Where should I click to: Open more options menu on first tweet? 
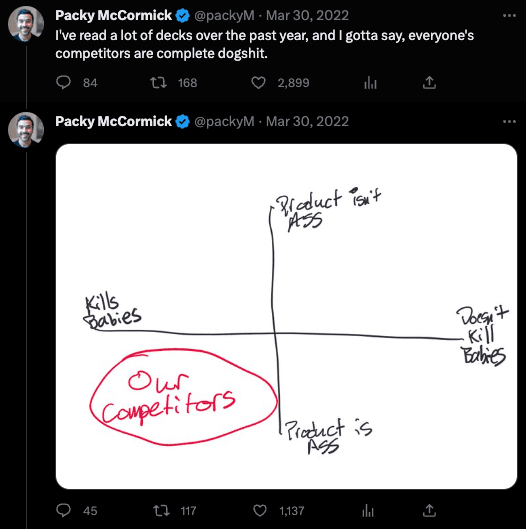(x=509, y=16)
